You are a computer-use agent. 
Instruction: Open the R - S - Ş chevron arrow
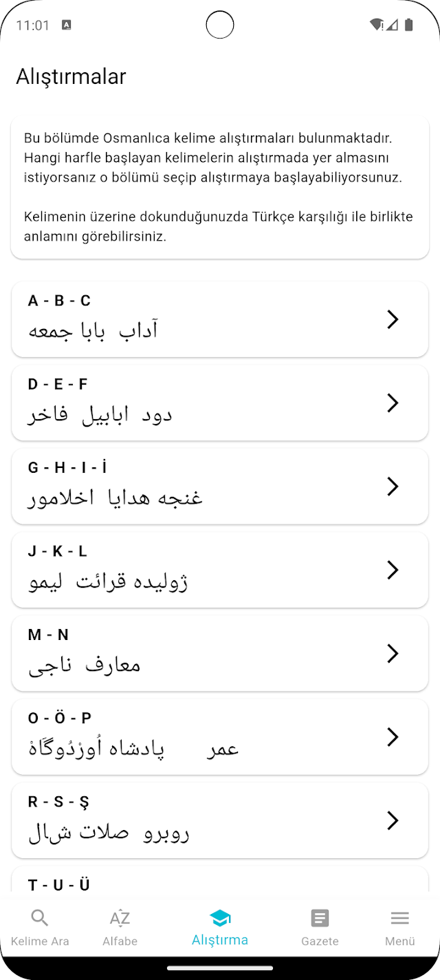[x=393, y=820]
